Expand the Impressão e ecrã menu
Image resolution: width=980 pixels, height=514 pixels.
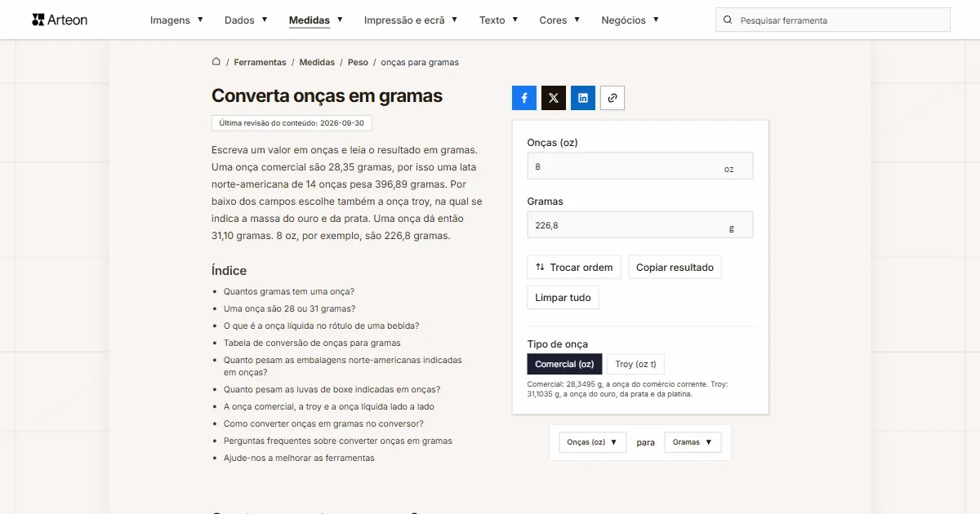411,20
